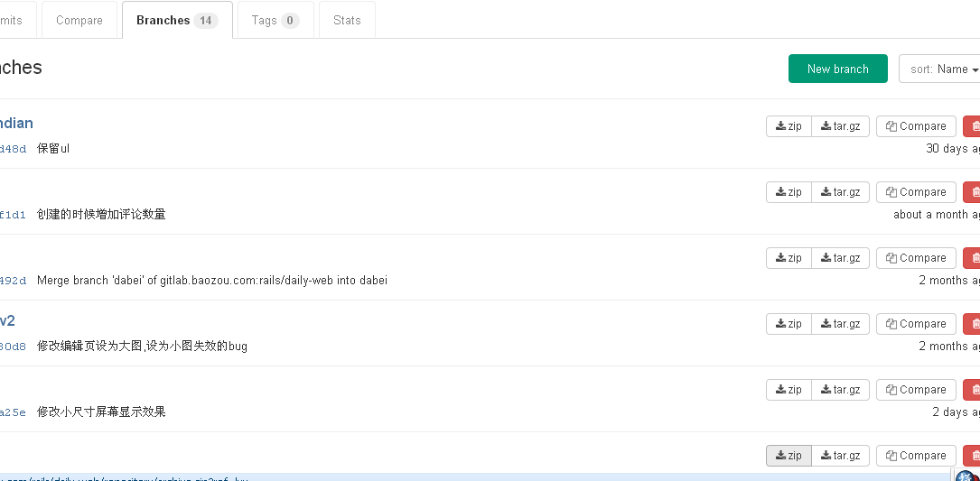Screen dimensions: 980x481
Task: Click Compare in the last visible row
Action: tap(916, 456)
